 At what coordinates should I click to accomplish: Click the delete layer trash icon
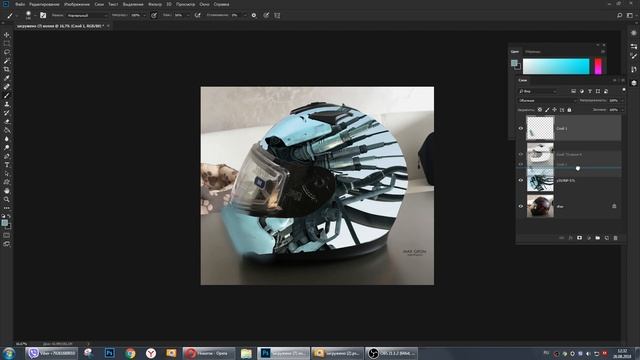(x=616, y=238)
